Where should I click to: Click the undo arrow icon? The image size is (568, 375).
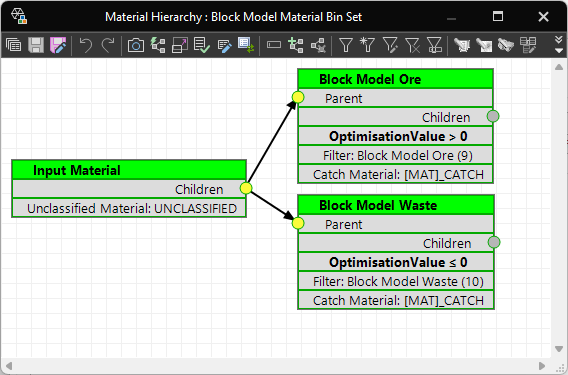pyautogui.click(x=86, y=45)
